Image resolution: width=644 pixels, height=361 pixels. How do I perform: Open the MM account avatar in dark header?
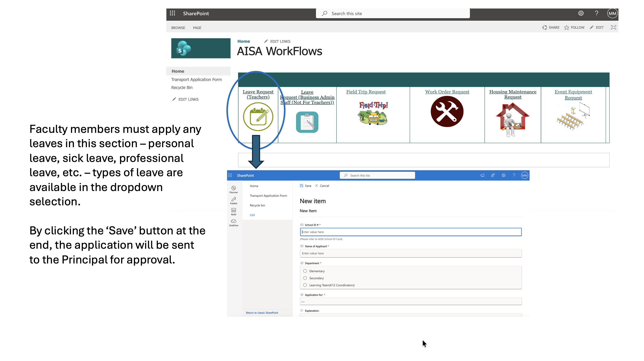coord(612,13)
